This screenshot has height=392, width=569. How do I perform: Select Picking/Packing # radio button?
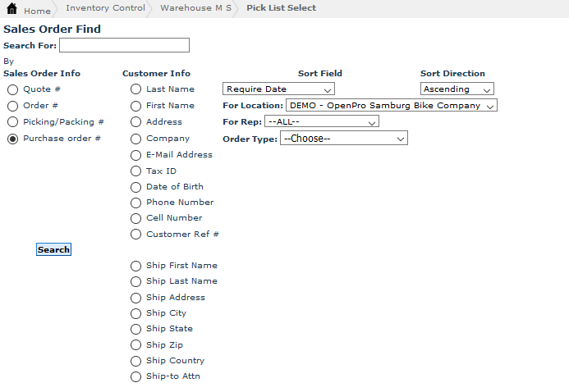[x=12, y=122]
